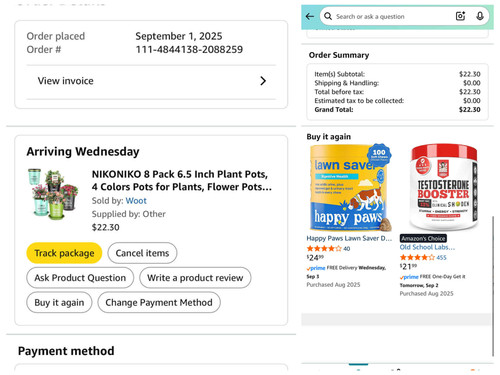Open the NIKONIKO Plant Pots product title
Screen dimensions: 500x375
click(182, 180)
